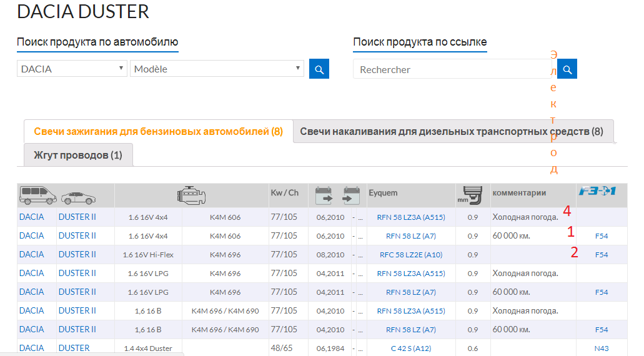Select the petrol spark plugs tab (8)
Screen dimensions: 644x356
(159, 131)
